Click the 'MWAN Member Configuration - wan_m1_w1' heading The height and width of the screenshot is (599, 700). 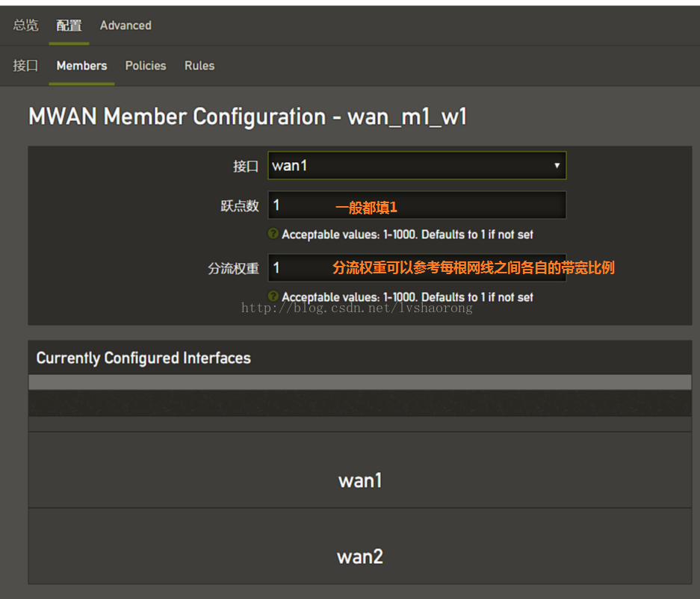tap(248, 117)
